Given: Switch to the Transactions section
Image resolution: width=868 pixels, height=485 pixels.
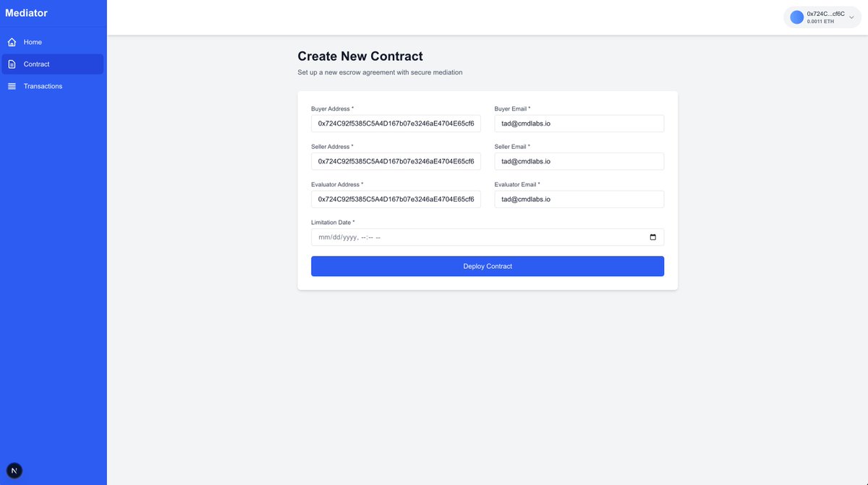Looking at the screenshot, I should pyautogui.click(x=43, y=85).
